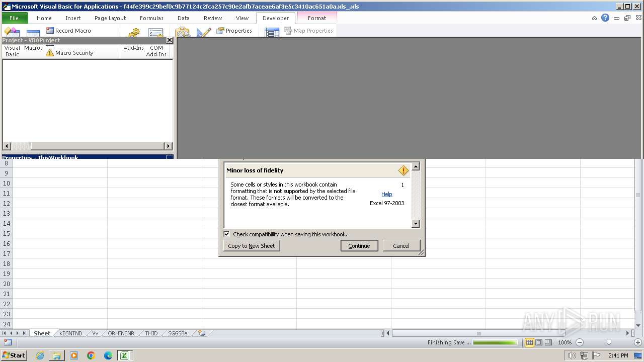The image size is (644, 362).
Task: Open the Page Layout tab
Action: point(110,18)
